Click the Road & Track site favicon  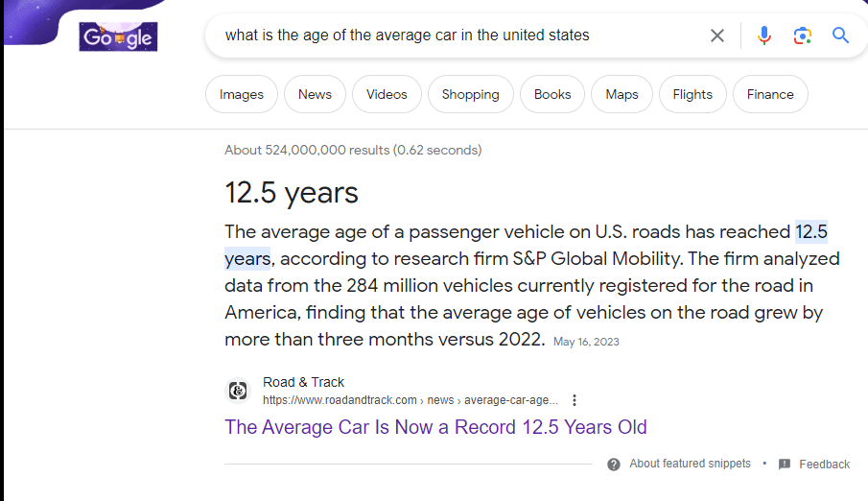tap(238, 391)
